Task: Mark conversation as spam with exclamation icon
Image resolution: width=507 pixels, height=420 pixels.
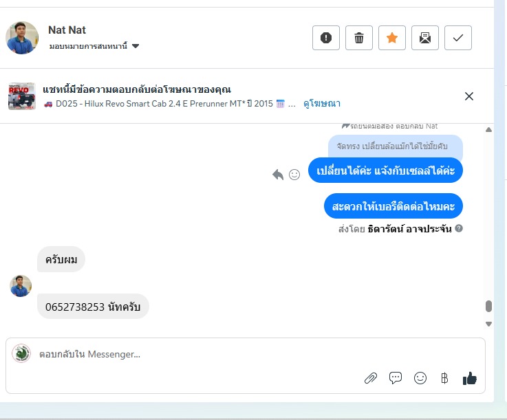Action: (326, 38)
